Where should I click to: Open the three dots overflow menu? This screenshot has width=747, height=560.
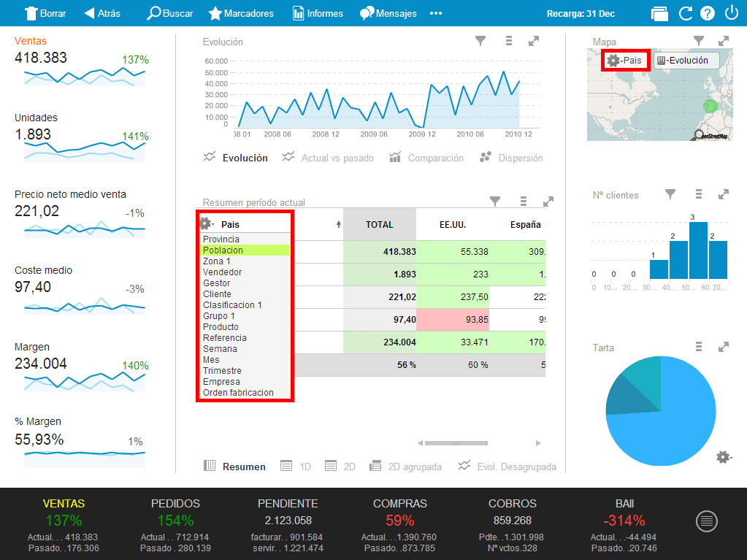coord(436,13)
